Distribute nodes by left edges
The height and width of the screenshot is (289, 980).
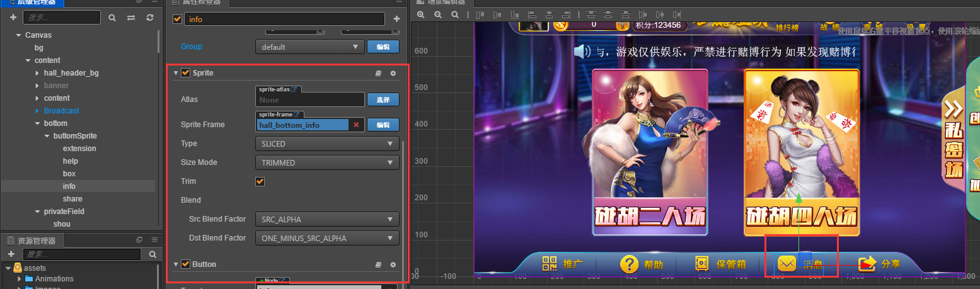tap(643, 14)
